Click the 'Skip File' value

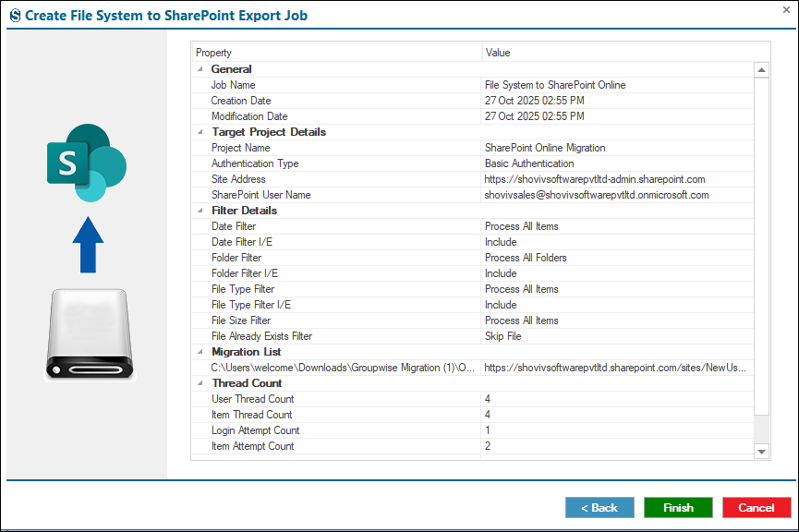click(x=502, y=336)
